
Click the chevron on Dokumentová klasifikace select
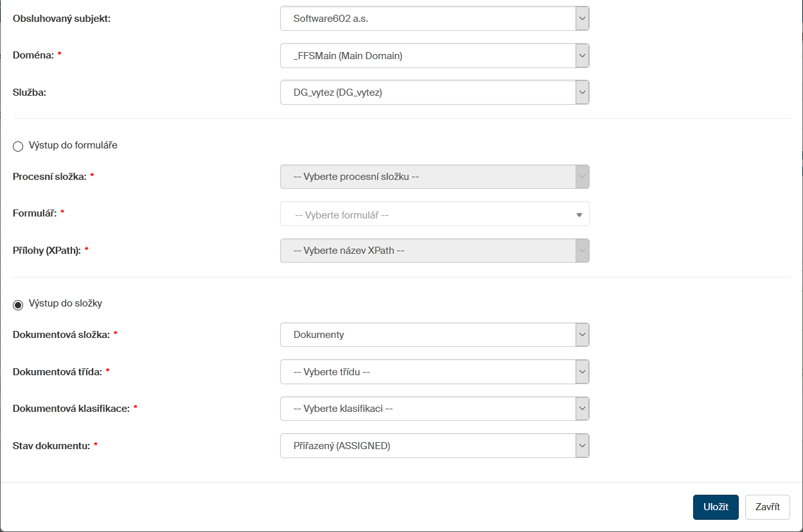tap(582, 409)
